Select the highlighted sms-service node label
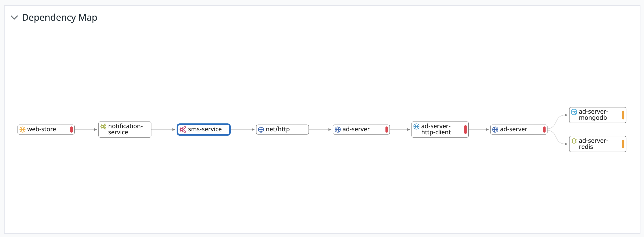The width and height of the screenshot is (644, 237). [205, 129]
